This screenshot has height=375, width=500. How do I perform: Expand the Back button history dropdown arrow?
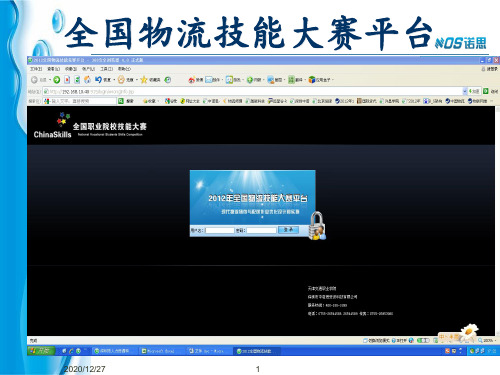tap(50, 80)
